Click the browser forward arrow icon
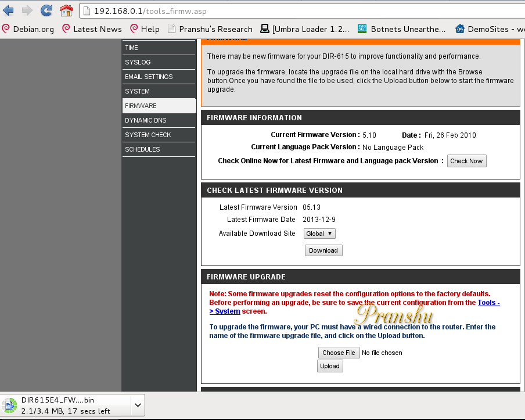The image size is (525, 420). point(27,10)
